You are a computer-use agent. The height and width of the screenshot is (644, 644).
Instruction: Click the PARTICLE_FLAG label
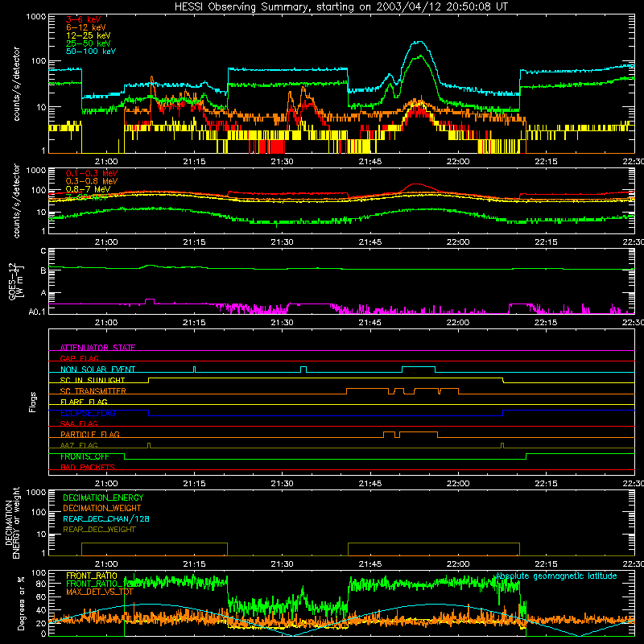[x=90, y=435]
